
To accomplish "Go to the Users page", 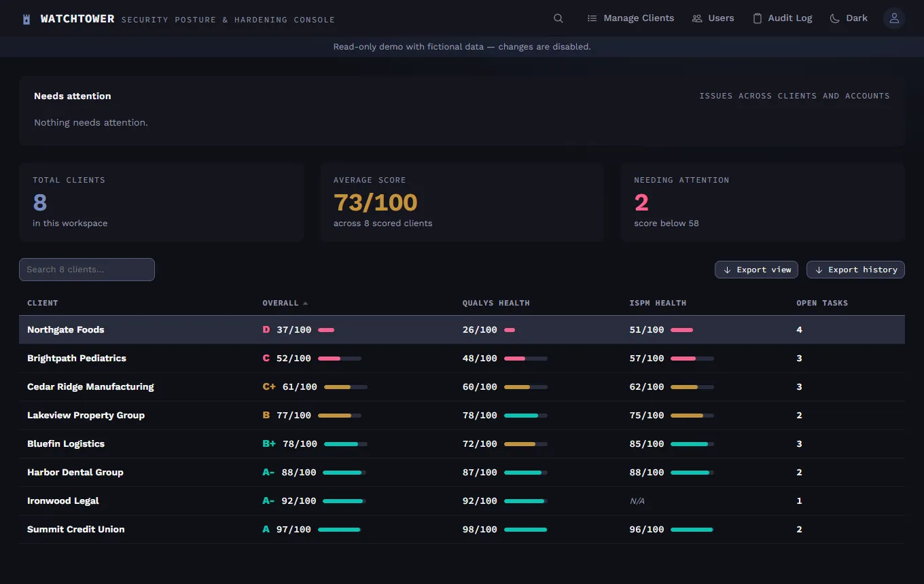I will (x=713, y=18).
